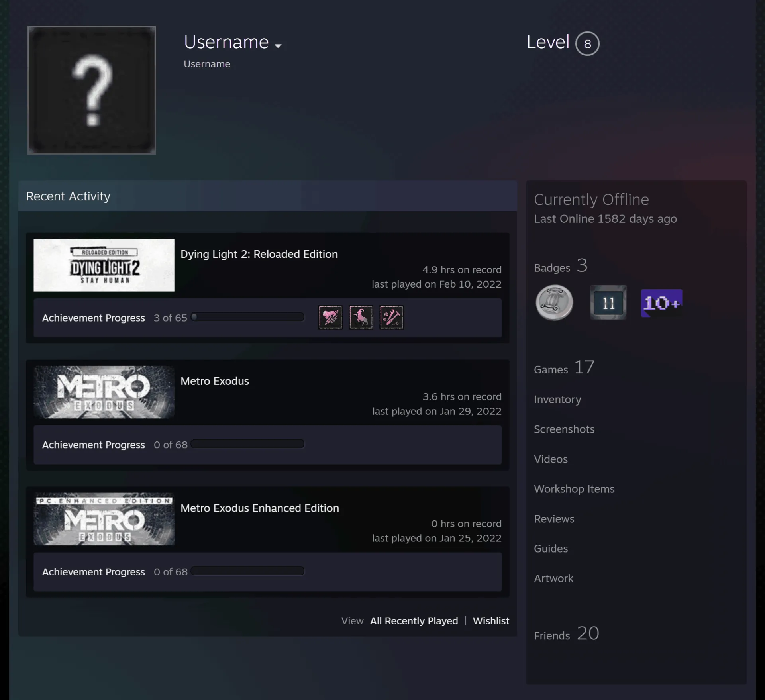
Task: Open the Dying Light 2 game banner
Action: [104, 265]
